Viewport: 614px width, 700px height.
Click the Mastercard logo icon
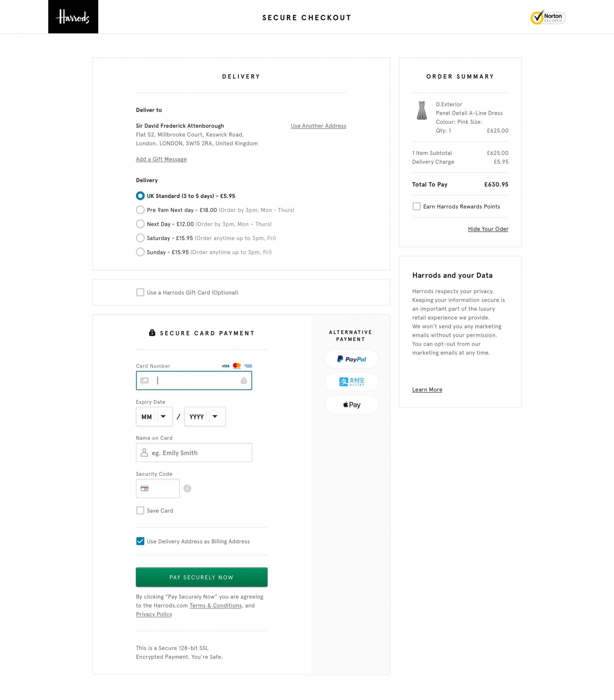click(236, 366)
